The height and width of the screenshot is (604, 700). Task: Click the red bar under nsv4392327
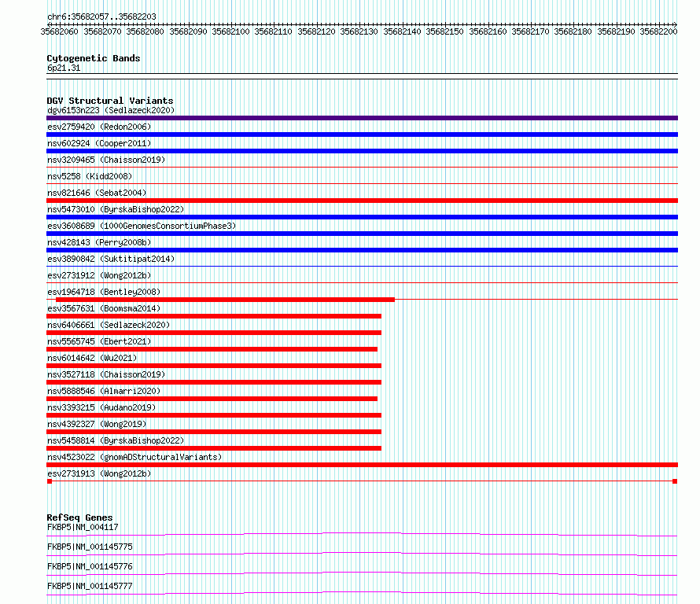(x=214, y=432)
